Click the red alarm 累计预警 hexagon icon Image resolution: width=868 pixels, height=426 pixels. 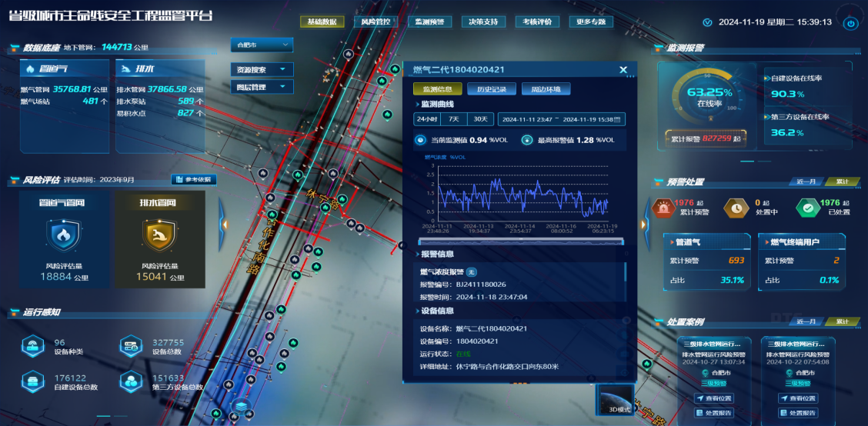point(663,208)
